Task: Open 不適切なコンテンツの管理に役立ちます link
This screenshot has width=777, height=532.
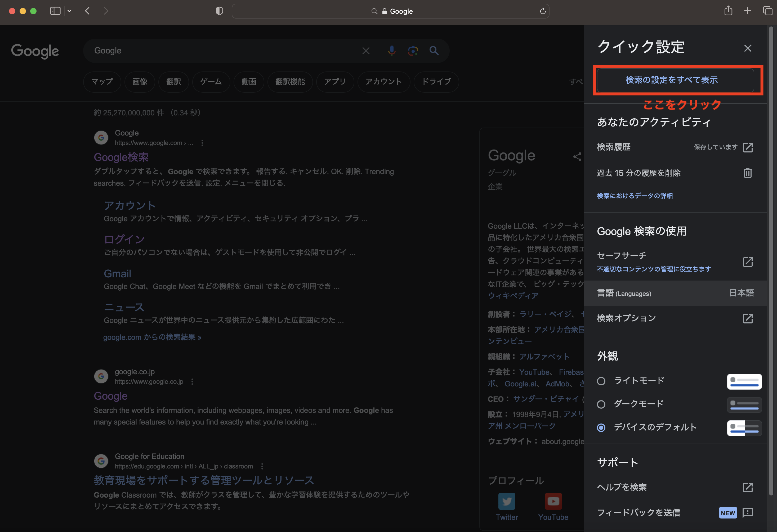Action: pyautogui.click(x=654, y=269)
